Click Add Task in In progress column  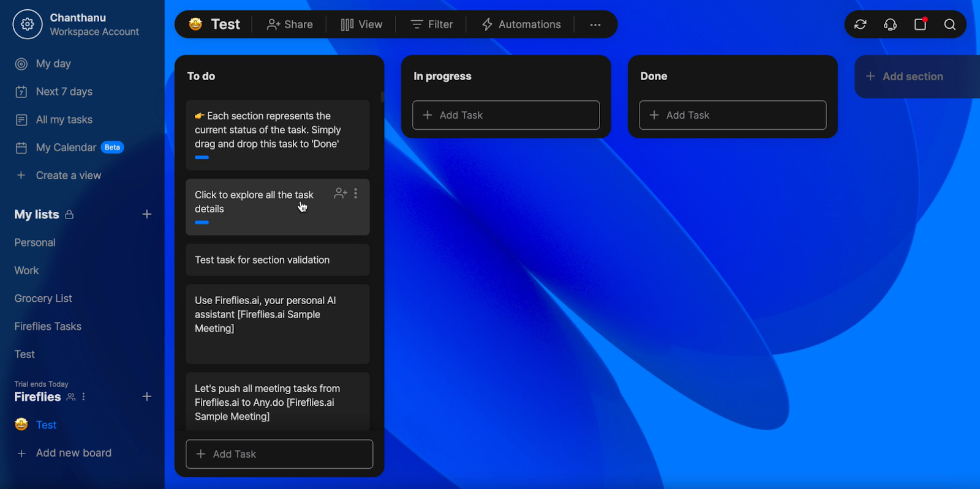pyautogui.click(x=506, y=115)
